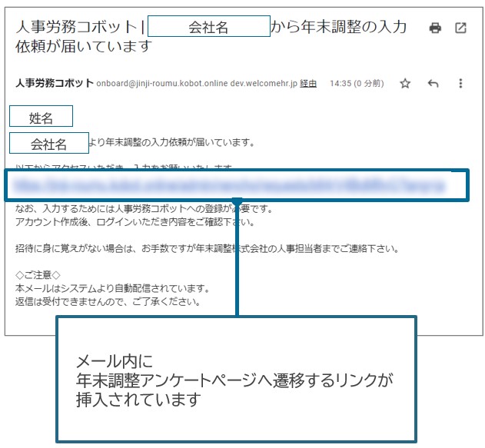Screen dimensions: 485x448
Task: Click dev.welcomehr.jp in the sender line
Action: (264, 84)
